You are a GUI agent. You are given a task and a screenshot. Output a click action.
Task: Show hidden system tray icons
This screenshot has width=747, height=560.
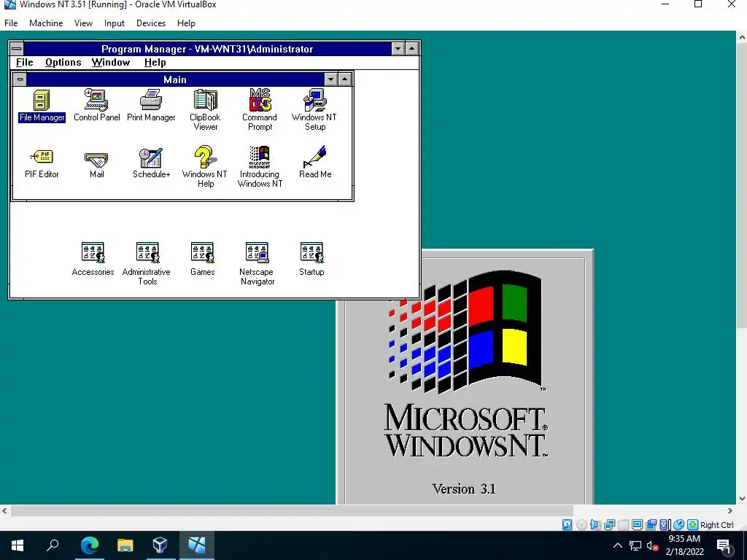point(617,545)
